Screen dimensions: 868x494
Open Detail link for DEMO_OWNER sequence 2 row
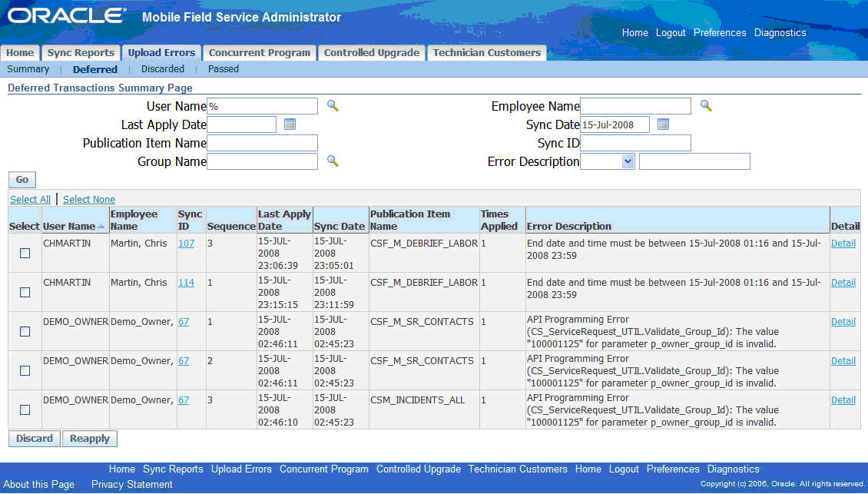pyautogui.click(x=843, y=360)
